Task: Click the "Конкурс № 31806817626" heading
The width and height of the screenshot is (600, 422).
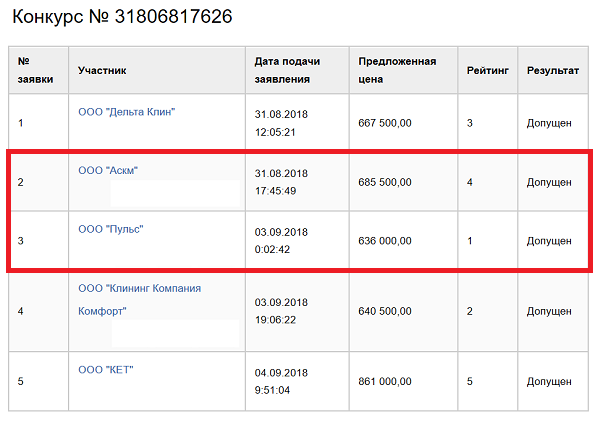Action: [x=122, y=17]
